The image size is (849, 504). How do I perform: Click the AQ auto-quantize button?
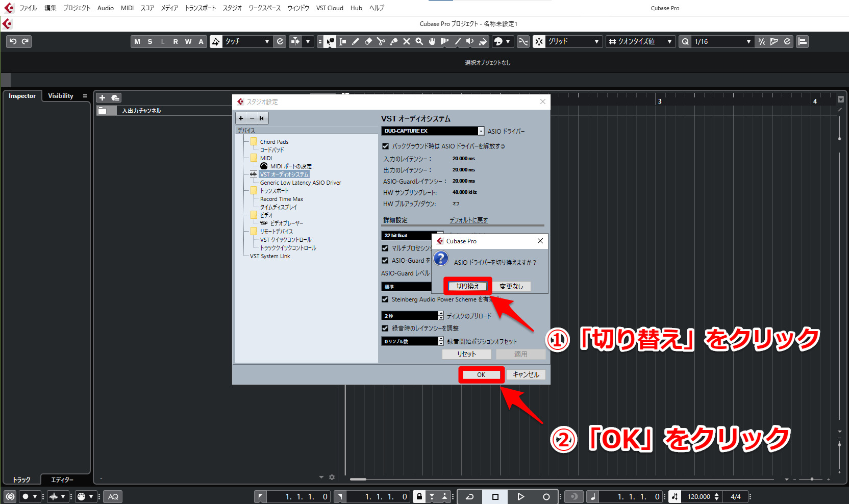click(113, 496)
